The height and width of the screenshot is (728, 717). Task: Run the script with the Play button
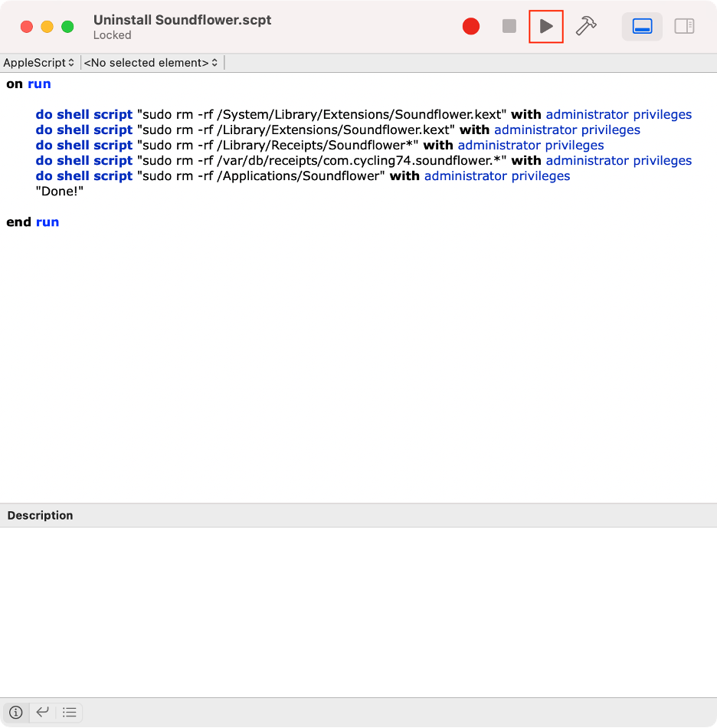point(546,27)
